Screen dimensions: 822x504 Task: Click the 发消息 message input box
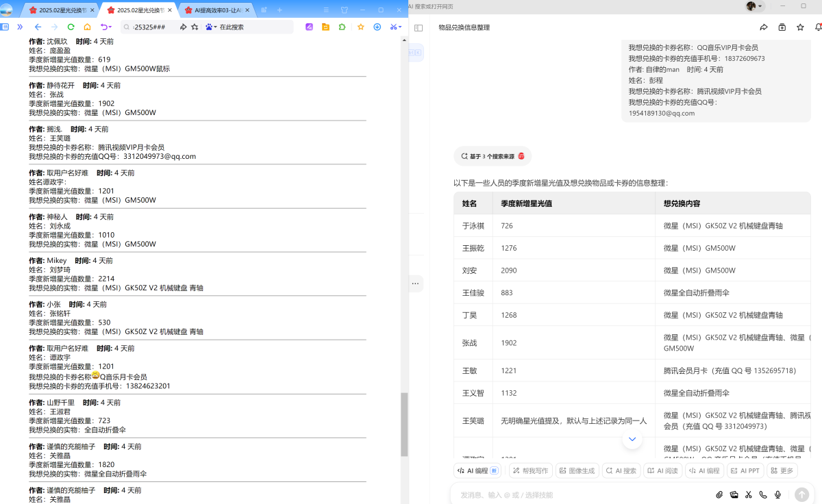point(582,494)
